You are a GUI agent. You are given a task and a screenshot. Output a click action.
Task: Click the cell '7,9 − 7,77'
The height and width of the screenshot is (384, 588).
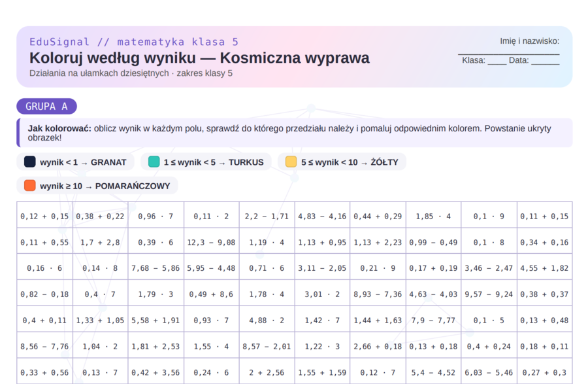coord(433,319)
